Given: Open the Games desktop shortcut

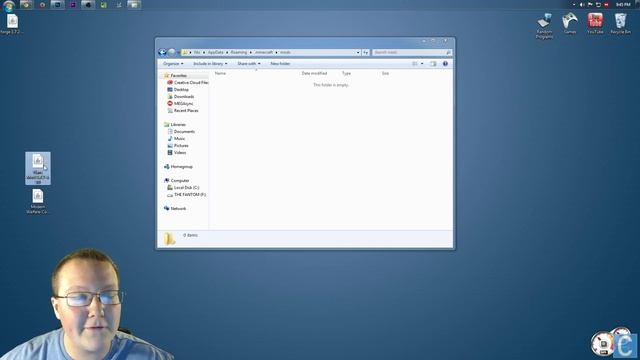Looking at the screenshot, I should (x=569, y=23).
